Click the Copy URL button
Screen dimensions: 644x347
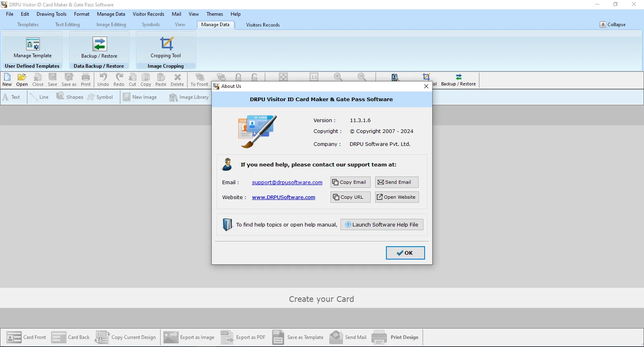coord(351,197)
